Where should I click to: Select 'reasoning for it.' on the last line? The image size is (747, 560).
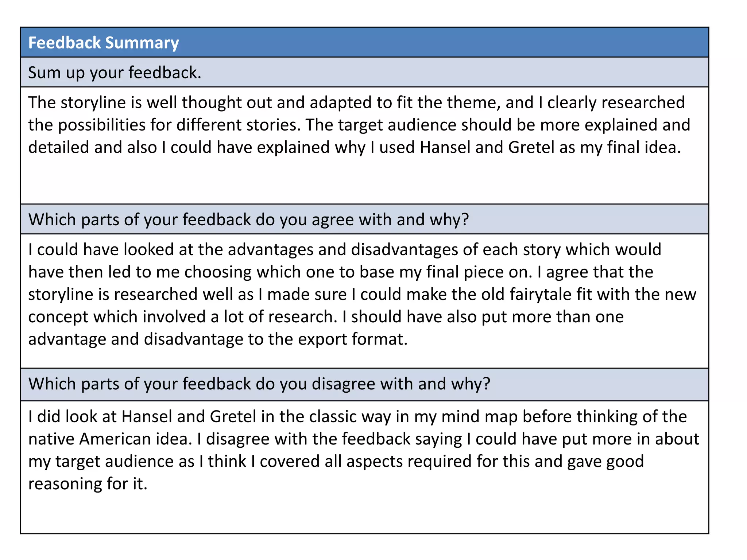tap(88, 484)
